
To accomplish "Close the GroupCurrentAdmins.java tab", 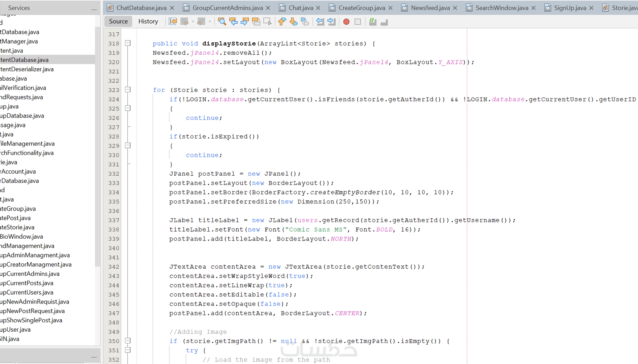I will (268, 8).
